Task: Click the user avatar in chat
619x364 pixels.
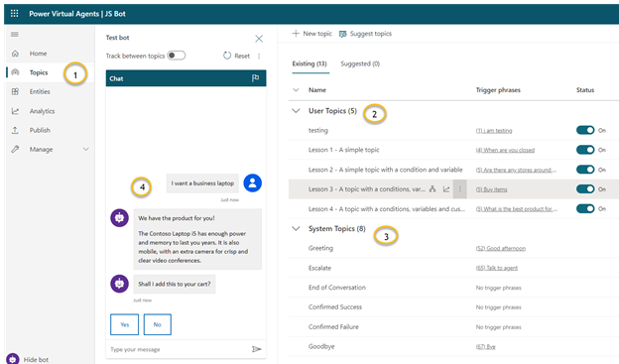Action: (x=253, y=182)
